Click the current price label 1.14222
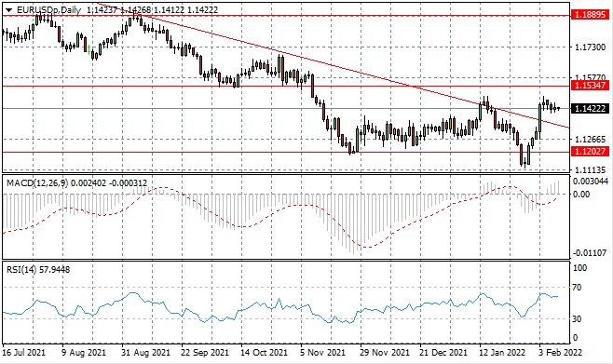Screen dimensions: 613x364 (591, 108)
